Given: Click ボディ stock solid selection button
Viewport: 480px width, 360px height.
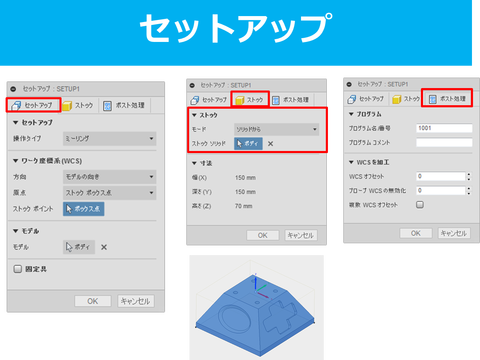Looking at the screenshot, I should point(248,144).
